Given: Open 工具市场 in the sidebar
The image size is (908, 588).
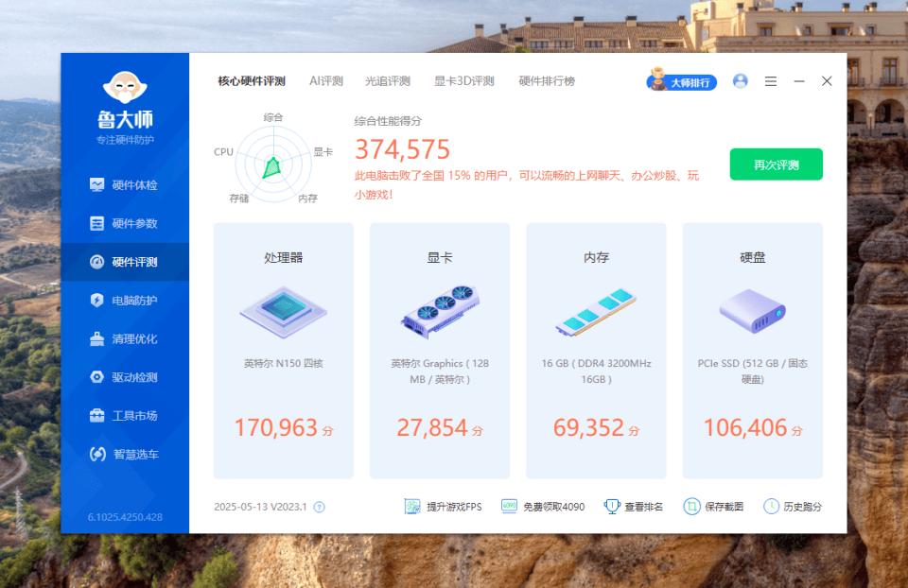Looking at the screenshot, I should pyautogui.click(x=125, y=416).
